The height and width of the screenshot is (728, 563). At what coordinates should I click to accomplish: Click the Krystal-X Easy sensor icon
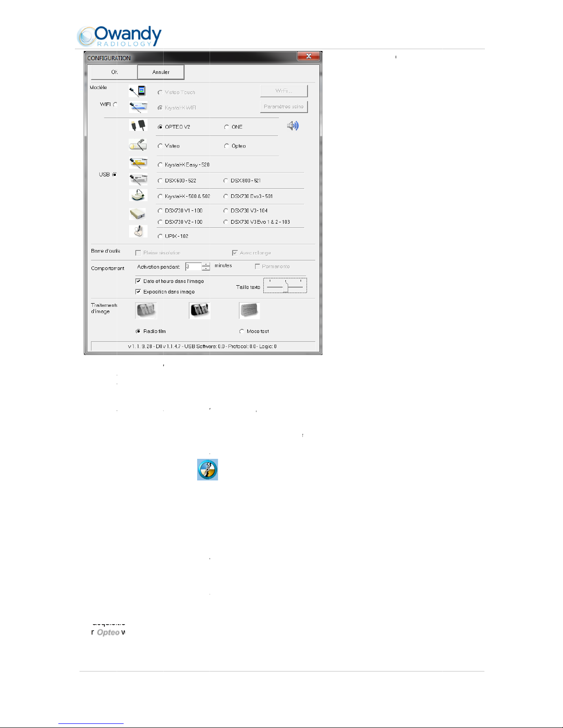138,163
